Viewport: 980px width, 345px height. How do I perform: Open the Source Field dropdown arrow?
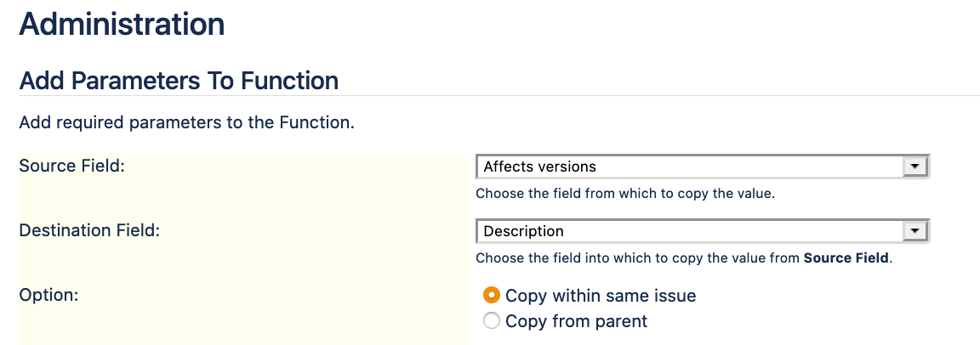(x=914, y=167)
